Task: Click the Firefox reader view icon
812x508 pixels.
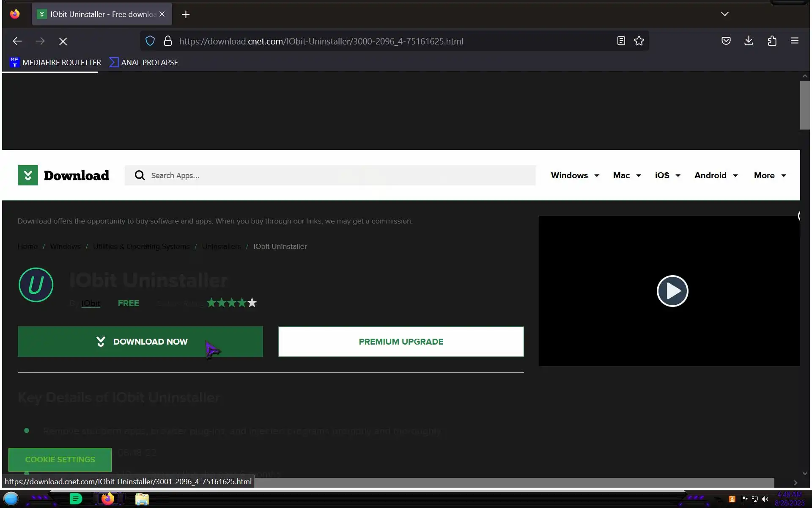Action: click(621, 41)
